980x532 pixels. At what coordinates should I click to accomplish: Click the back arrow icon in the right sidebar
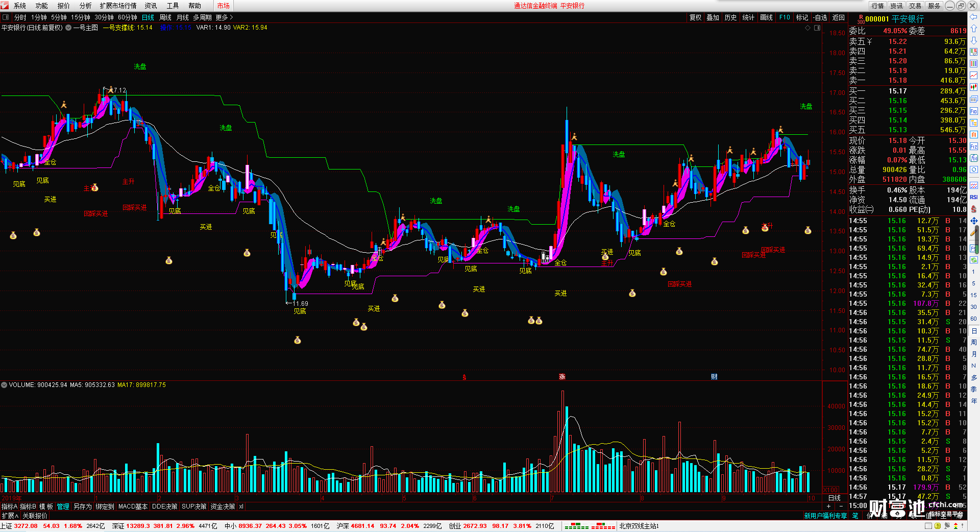pos(974,17)
